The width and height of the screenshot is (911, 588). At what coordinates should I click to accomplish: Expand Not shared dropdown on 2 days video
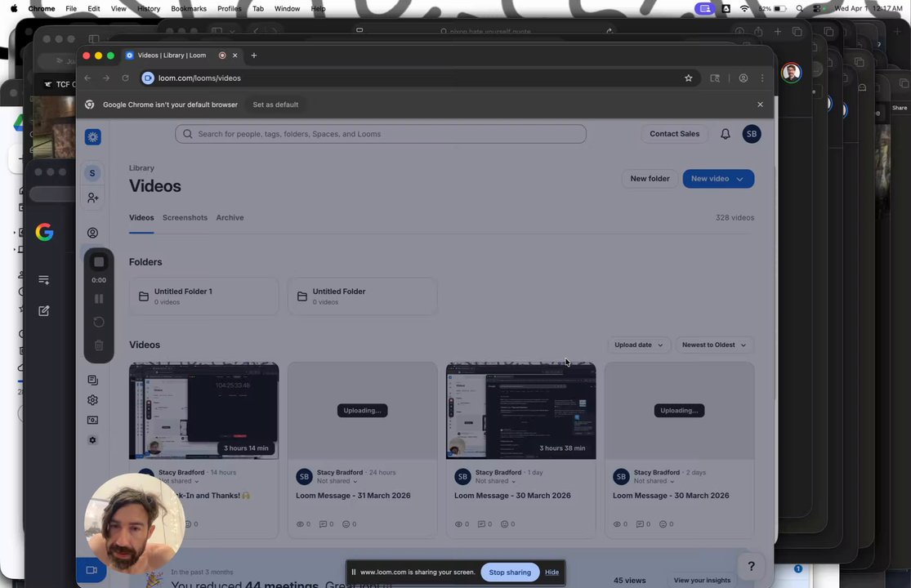tap(654, 481)
